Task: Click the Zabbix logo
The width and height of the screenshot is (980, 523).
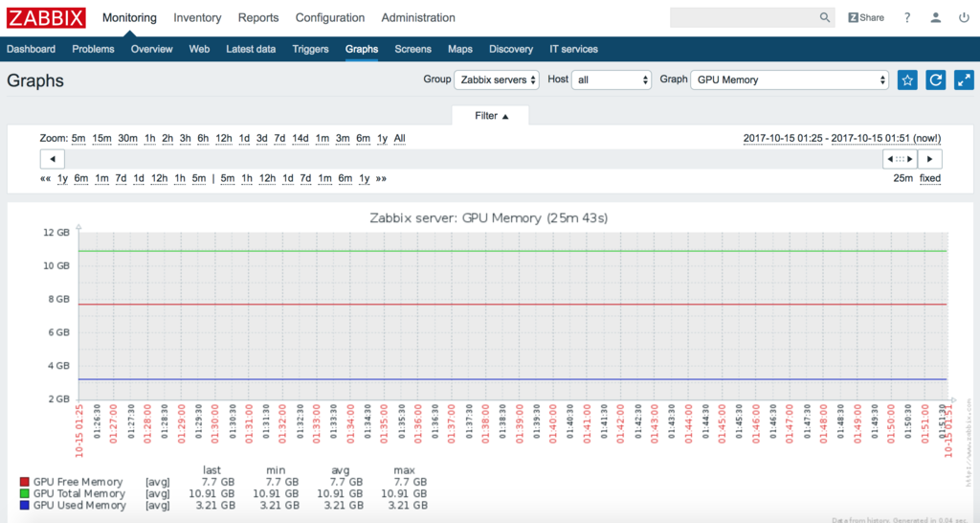Action: pyautogui.click(x=46, y=17)
